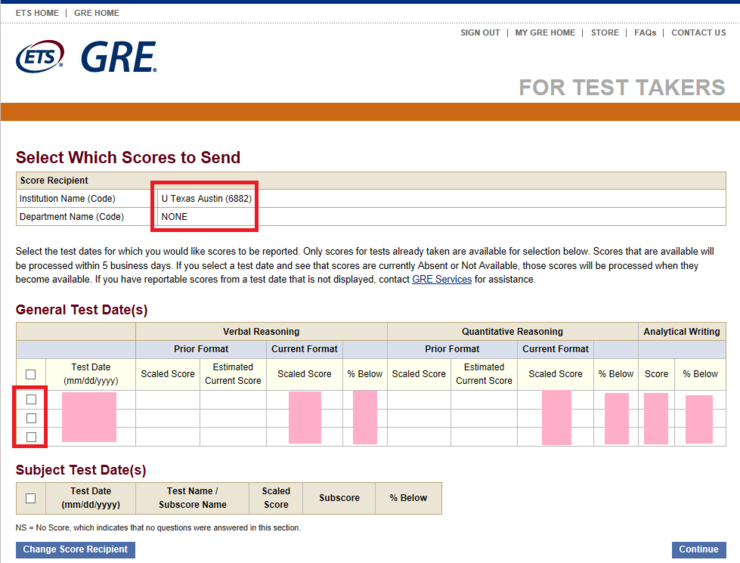Check the third General Test date row
Viewport: 740px width, 563px height.
[31, 437]
